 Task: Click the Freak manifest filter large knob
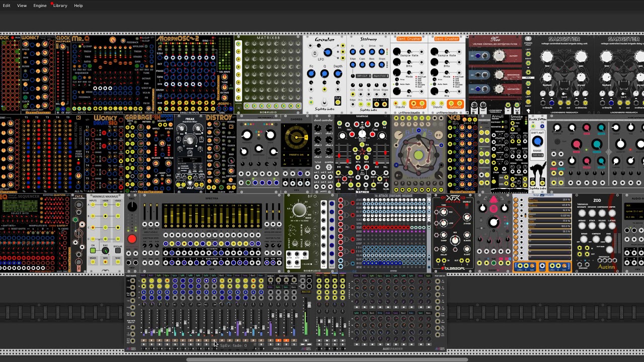point(190,140)
